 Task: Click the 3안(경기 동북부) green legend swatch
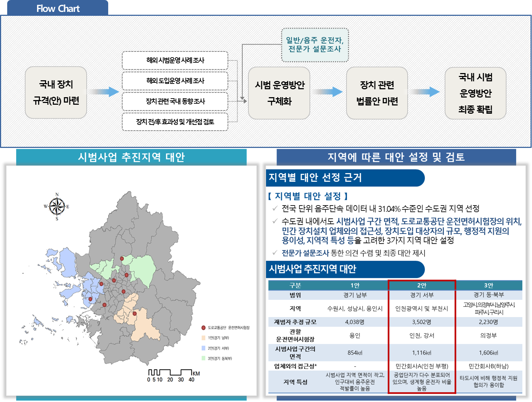(203, 358)
